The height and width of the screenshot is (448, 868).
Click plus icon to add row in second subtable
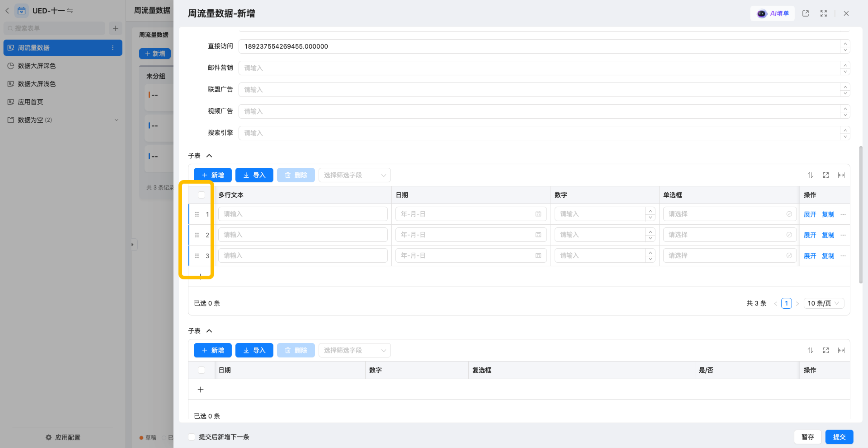pyautogui.click(x=201, y=390)
